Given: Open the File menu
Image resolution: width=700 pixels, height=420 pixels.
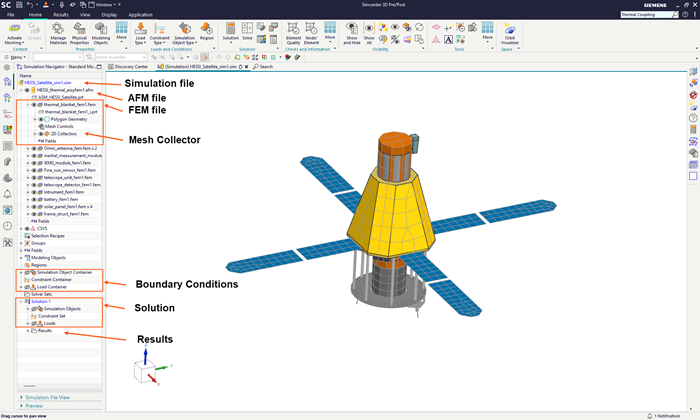Looking at the screenshot, I should [11, 15].
